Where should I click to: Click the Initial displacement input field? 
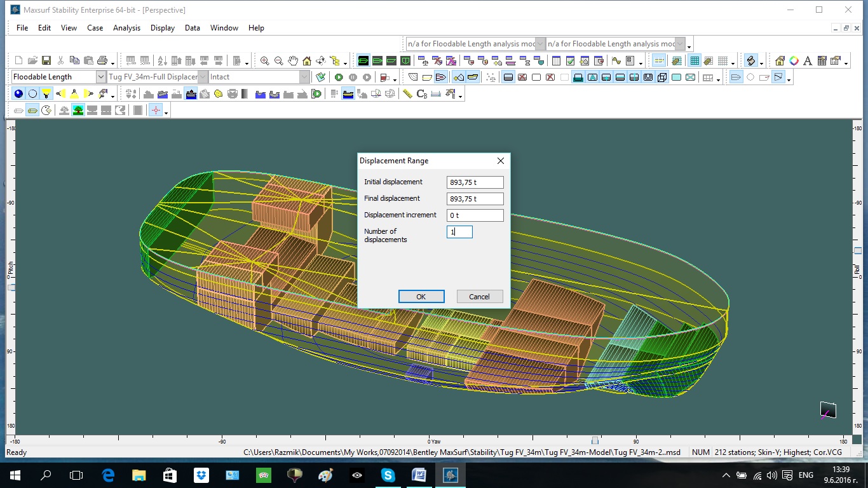point(475,182)
